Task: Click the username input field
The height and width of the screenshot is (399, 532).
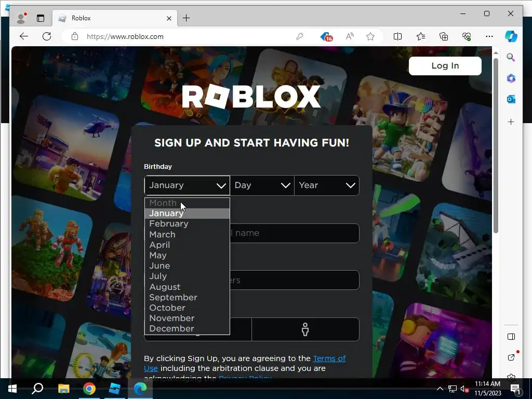Action: click(252, 233)
